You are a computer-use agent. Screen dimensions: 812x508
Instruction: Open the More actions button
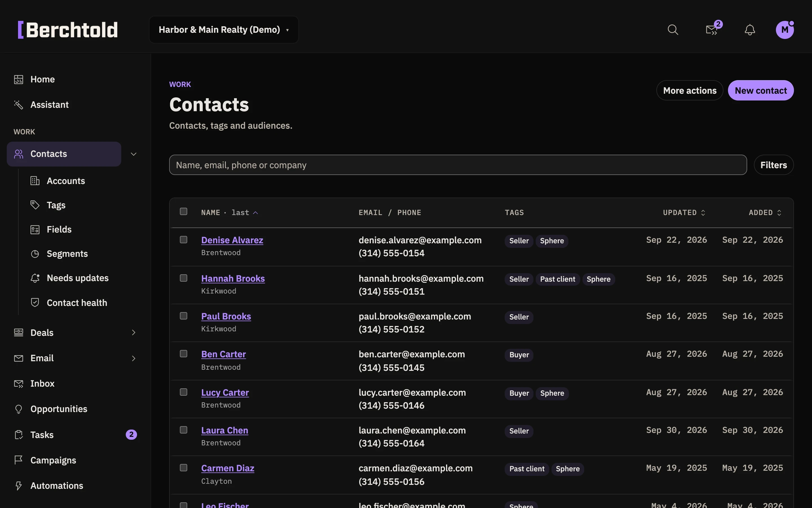690,90
